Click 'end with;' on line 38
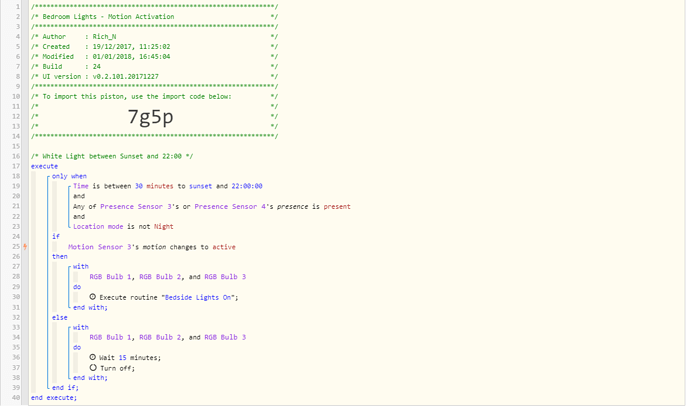The image size is (690, 411). [90, 378]
